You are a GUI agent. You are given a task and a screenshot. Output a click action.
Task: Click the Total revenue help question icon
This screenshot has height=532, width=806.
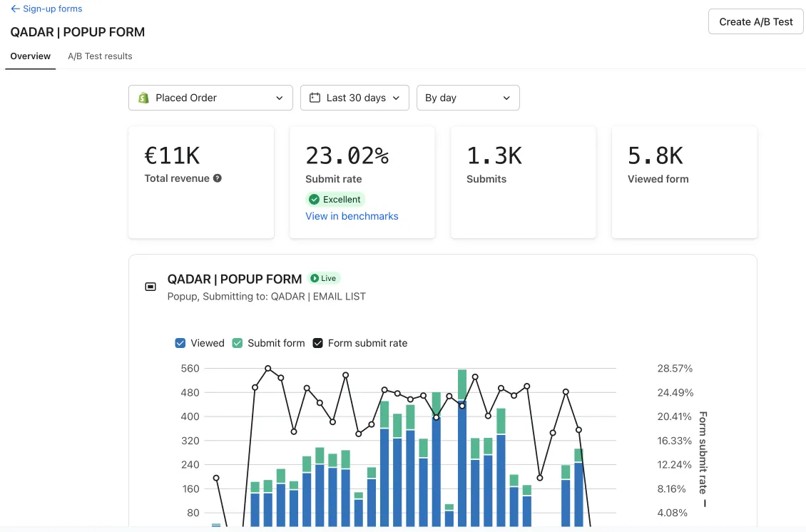tap(218, 178)
